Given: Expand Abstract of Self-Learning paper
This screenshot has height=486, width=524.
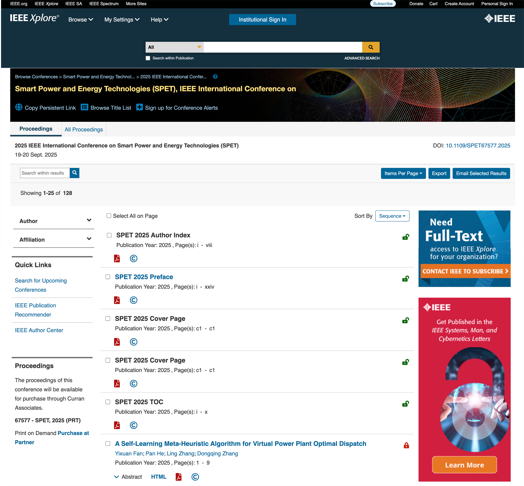Looking at the screenshot, I should [x=128, y=477].
